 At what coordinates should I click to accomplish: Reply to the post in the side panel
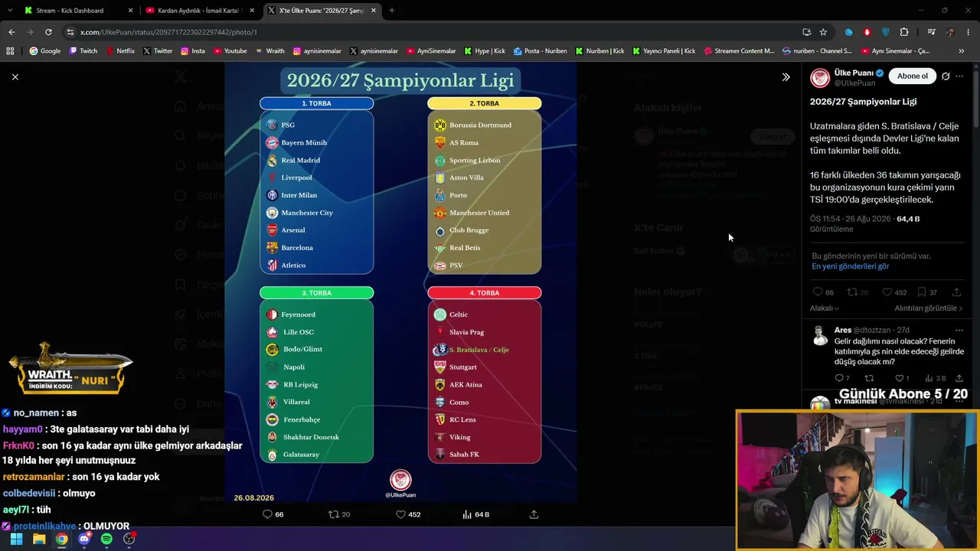click(818, 292)
